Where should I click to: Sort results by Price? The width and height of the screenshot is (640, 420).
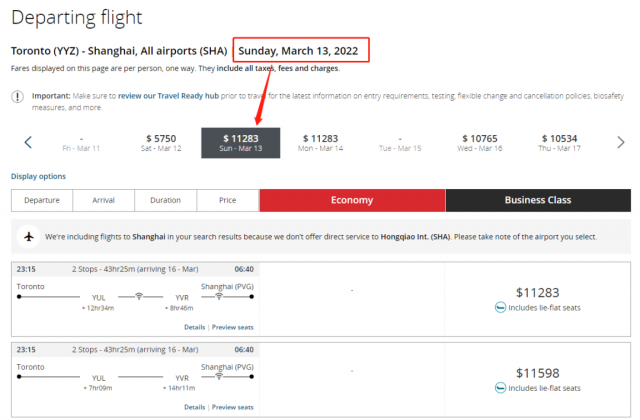pyautogui.click(x=227, y=200)
